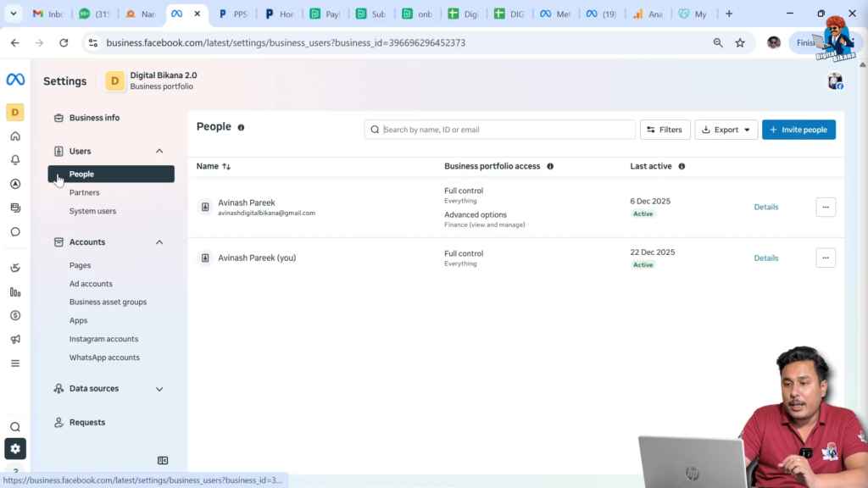Open Filters for the People list
The height and width of the screenshot is (488, 868).
[x=665, y=130]
